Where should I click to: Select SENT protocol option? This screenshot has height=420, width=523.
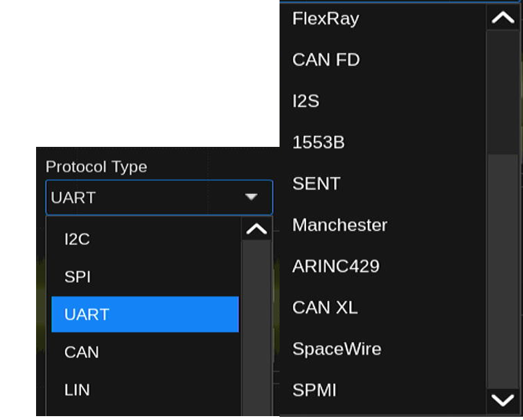click(x=316, y=184)
